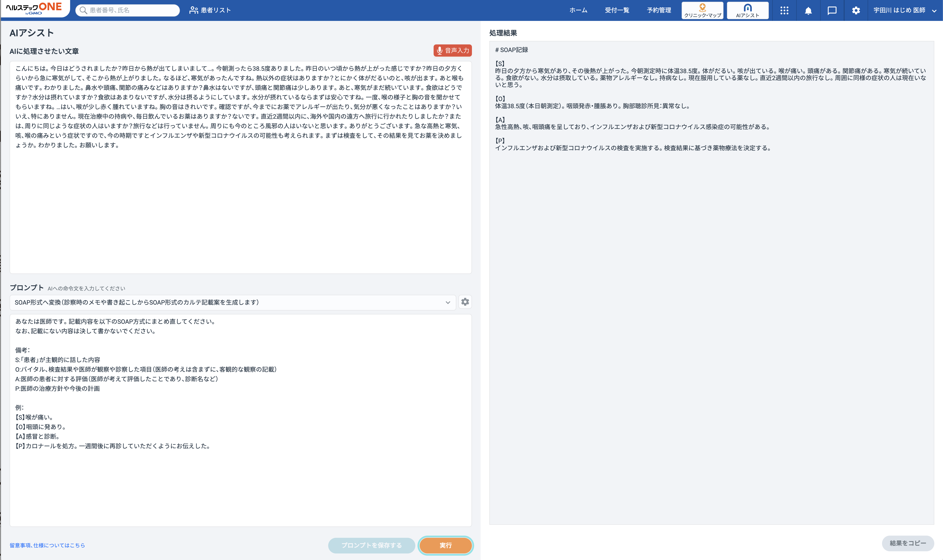Open the apps grid menu
943x560 pixels.
pos(784,10)
